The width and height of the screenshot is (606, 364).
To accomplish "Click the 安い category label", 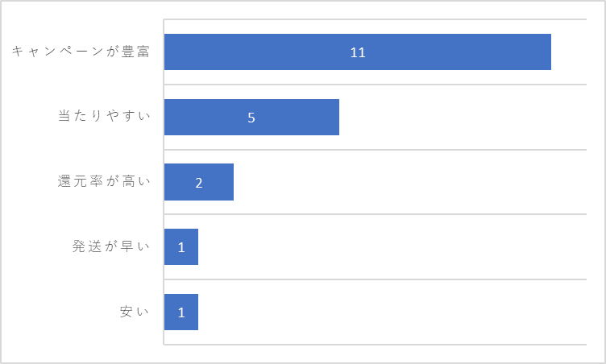I will coord(135,312).
